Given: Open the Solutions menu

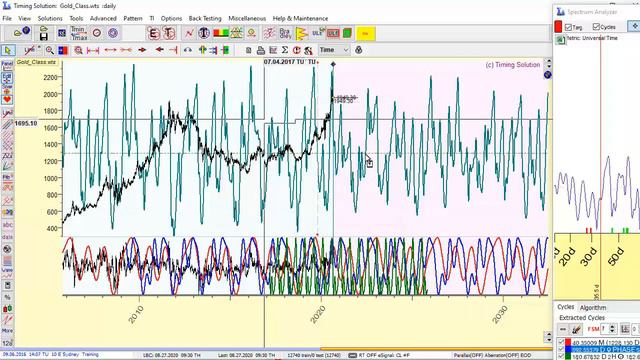Looking at the screenshot, I should coord(50,18).
